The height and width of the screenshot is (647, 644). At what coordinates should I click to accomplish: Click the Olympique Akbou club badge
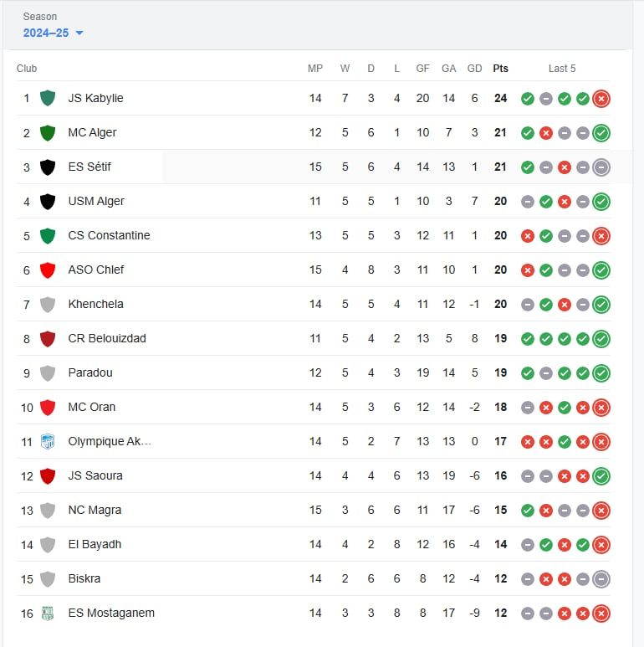(x=48, y=441)
